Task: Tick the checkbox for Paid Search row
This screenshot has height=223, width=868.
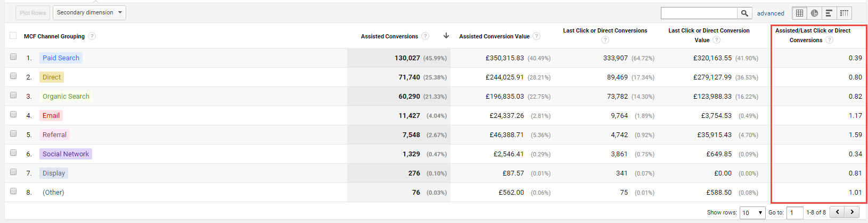Action: (13, 57)
